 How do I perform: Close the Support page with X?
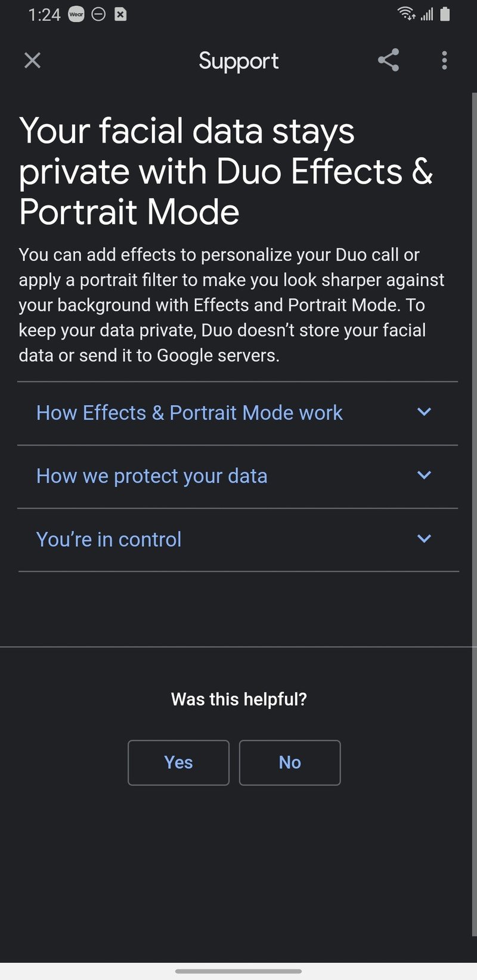(32, 60)
